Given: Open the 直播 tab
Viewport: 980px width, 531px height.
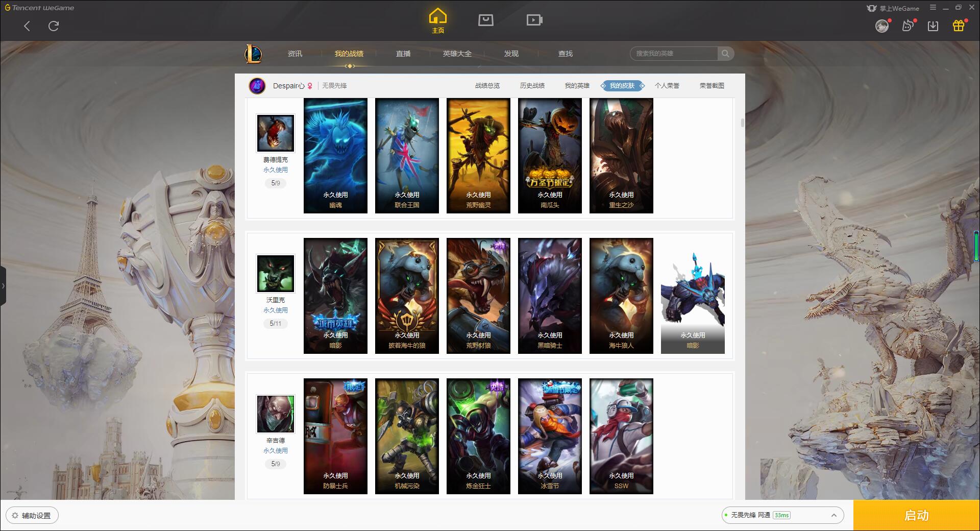Looking at the screenshot, I should 403,54.
